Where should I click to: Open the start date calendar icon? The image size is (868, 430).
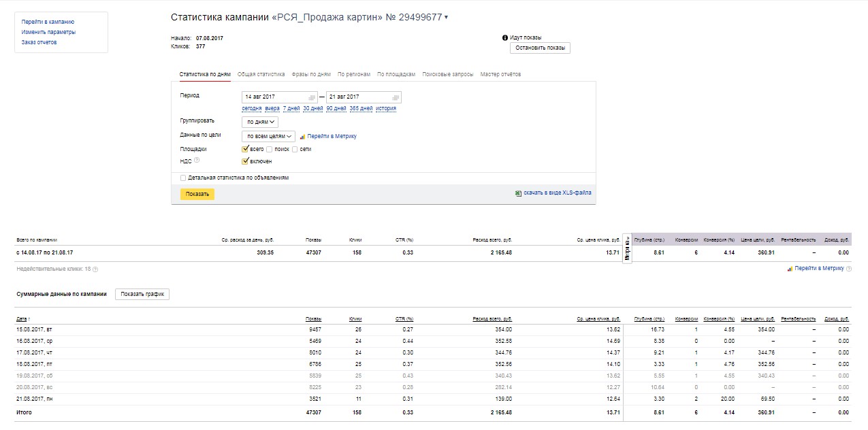312,97
